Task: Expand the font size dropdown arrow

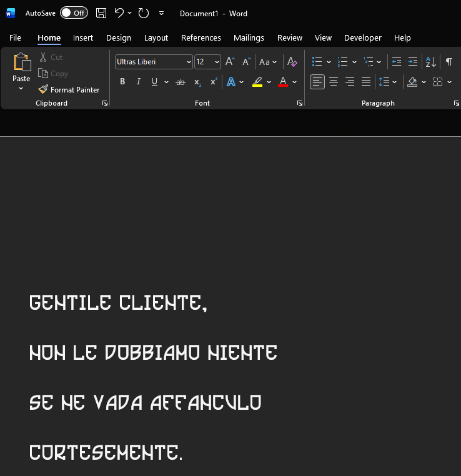Action: tap(217, 62)
